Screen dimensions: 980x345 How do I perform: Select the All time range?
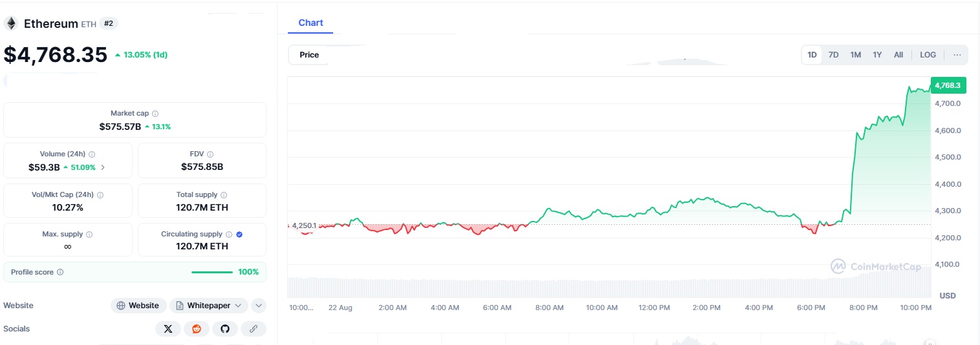tap(898, 55)
